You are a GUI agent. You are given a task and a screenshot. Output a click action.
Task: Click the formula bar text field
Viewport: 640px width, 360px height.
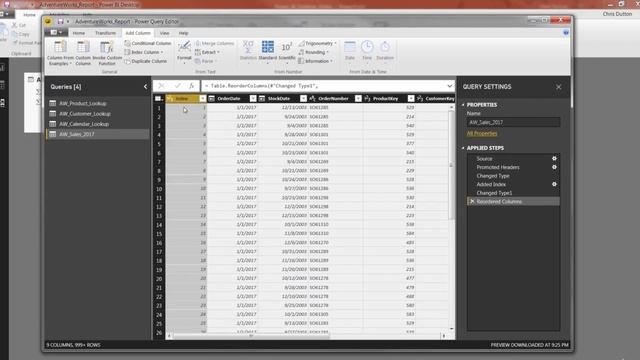click(x=324, y=86)
